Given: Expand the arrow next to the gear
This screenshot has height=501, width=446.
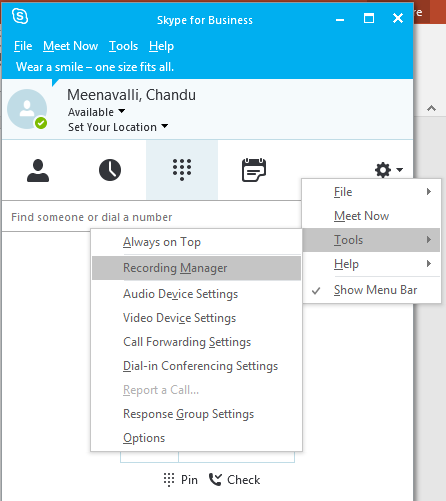Looking at the screenshot, I should (400, 170).
